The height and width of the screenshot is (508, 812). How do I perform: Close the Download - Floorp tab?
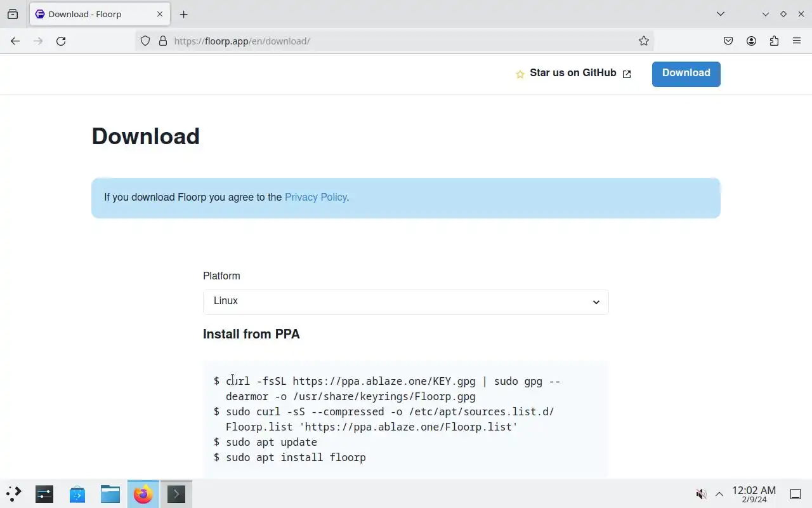(160, 14)
